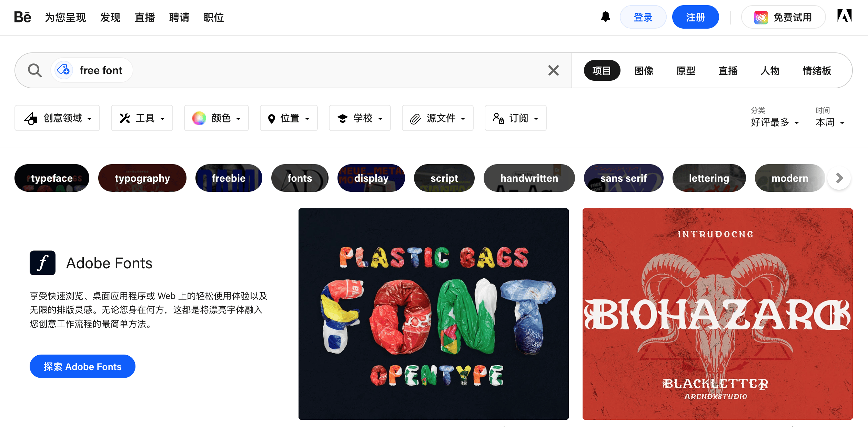Click 探索 Adobe Fonts button
The width and height of the screenshot is (868, 427).
tap(82, 366)
